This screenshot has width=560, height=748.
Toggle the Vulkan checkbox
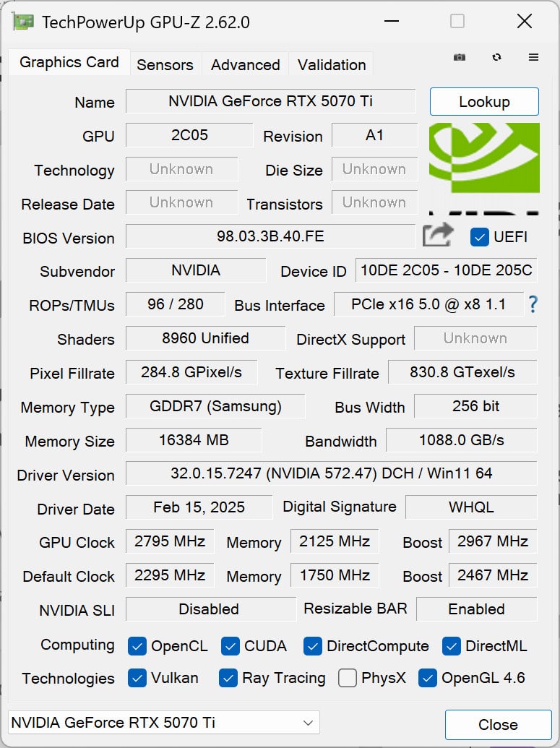tap(137, 678)
